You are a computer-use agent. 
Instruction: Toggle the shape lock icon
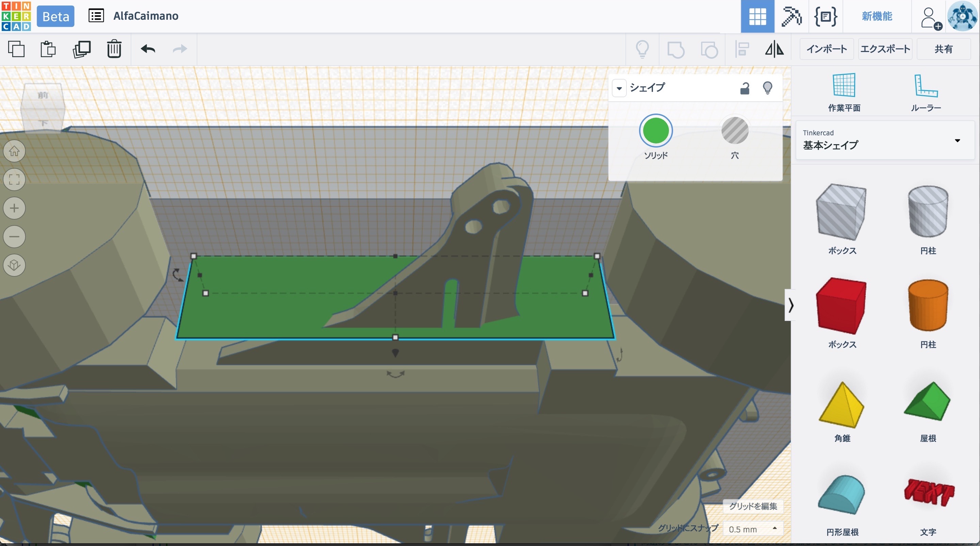point(745,88)
